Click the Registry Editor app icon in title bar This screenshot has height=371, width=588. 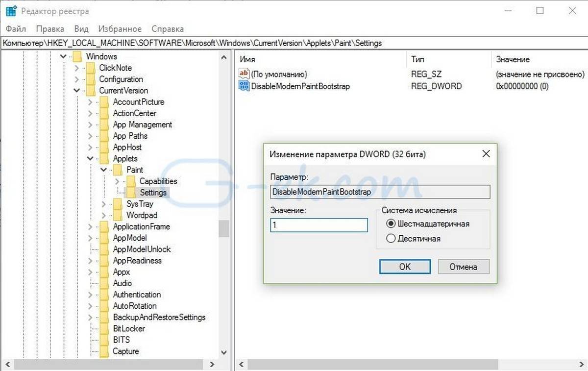(x=11, y=10)
